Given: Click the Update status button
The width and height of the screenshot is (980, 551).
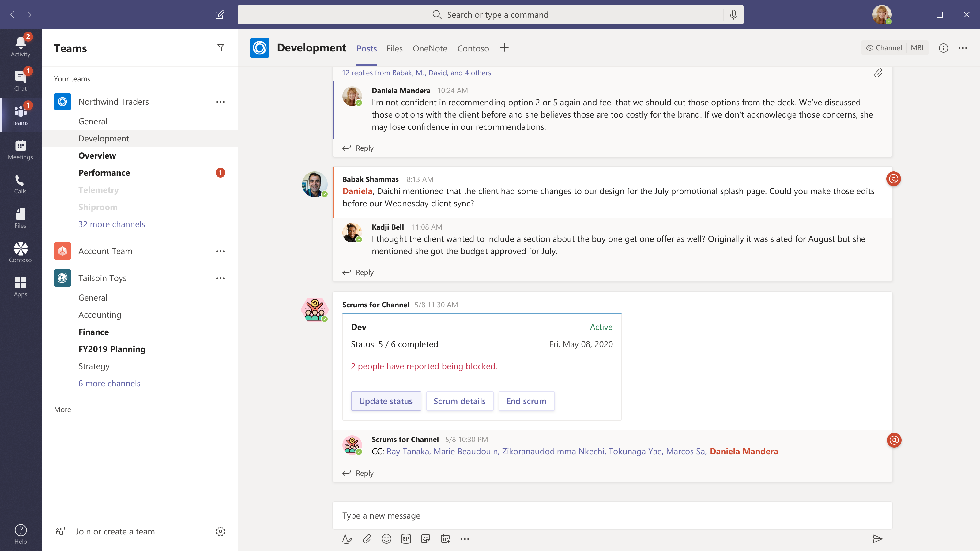Looking at the screenshot, I should tap(386, 401).
